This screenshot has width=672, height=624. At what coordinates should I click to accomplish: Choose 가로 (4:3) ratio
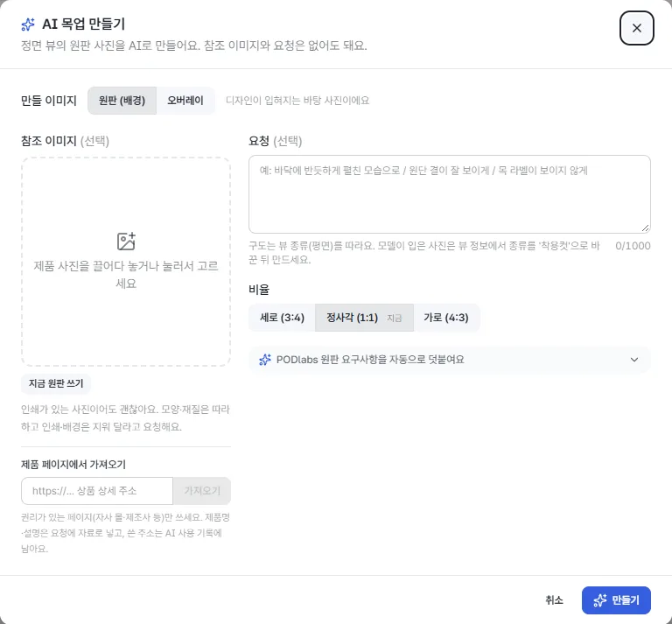(x=446, y=318)
